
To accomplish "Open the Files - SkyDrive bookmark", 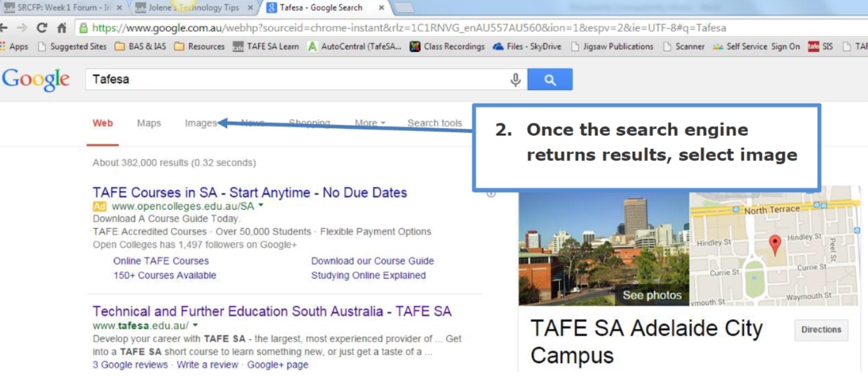I will click(x=527, y=46).
